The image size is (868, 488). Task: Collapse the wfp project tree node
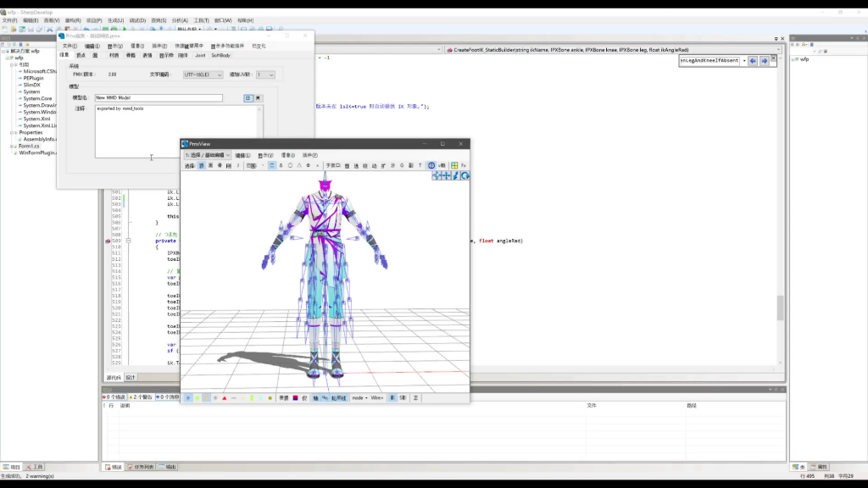[x=8, y=58]
